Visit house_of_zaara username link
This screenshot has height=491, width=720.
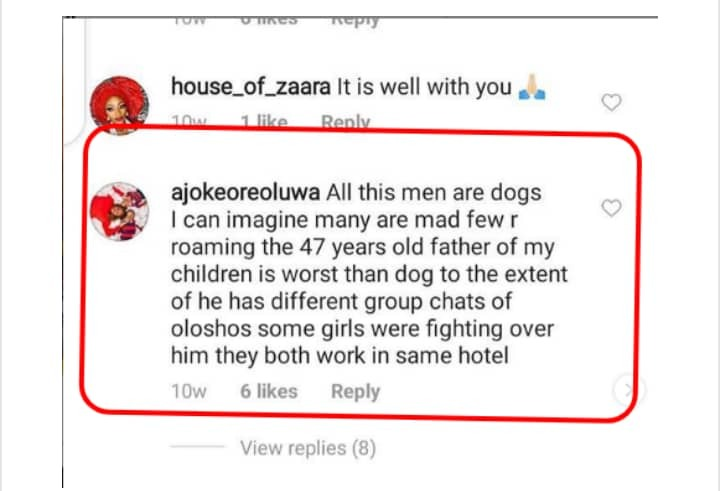[x=251, y=87]
